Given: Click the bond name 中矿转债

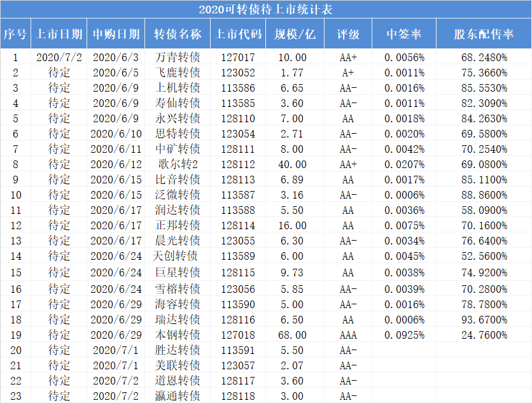Looking at the screenshot, I should coord(178,149).
